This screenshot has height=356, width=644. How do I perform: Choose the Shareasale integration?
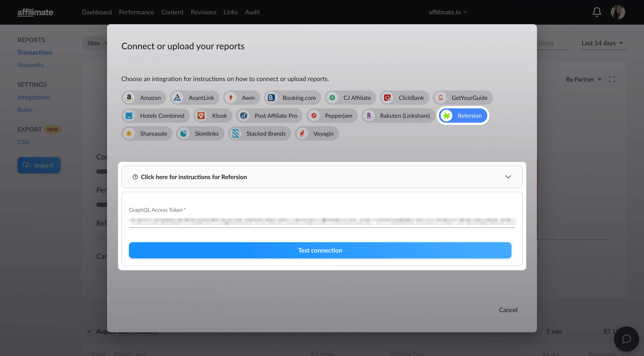pyautogui.click(x=147, y=133)
